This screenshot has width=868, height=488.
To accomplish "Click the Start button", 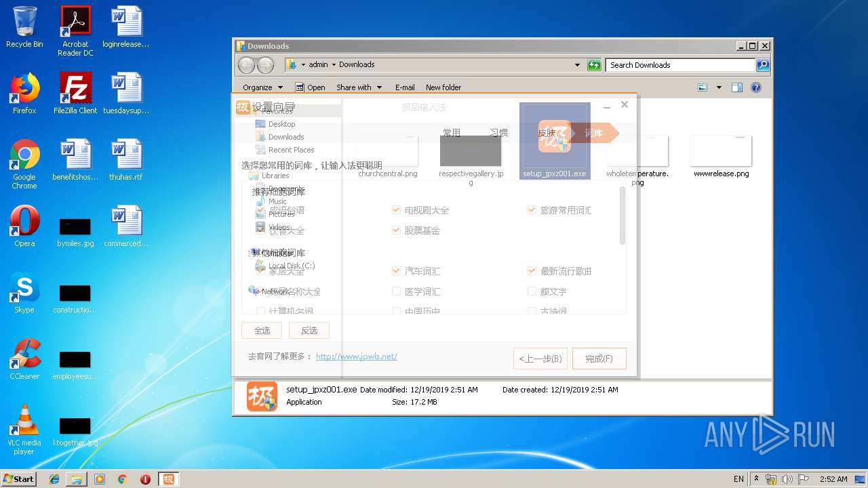I will [19, 479].
